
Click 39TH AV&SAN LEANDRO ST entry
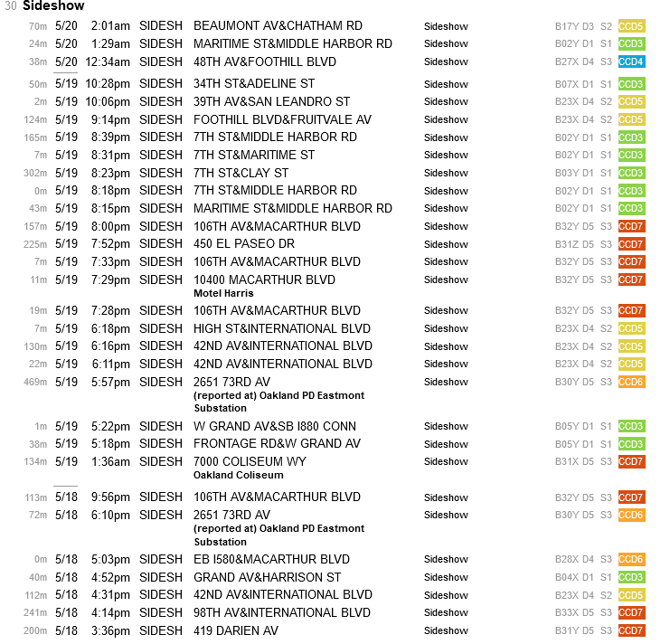[271, 101]
